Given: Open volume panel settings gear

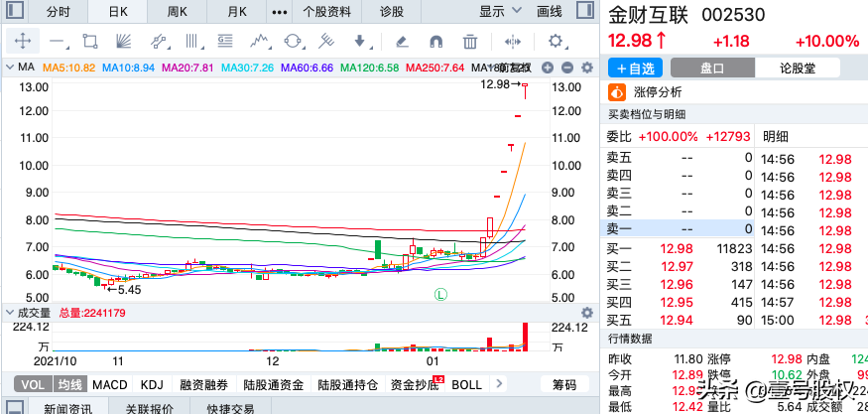Looking at the screenshot, I should (587, 313).
